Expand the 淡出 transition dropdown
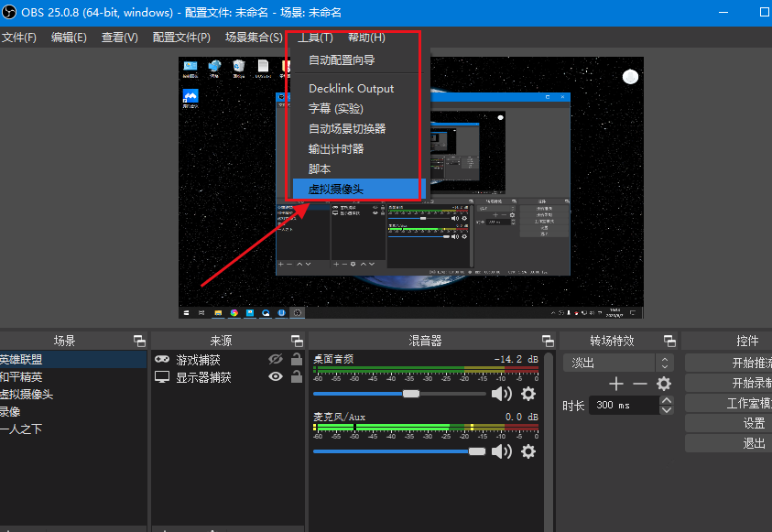772x532 pixels. point(666,363)
